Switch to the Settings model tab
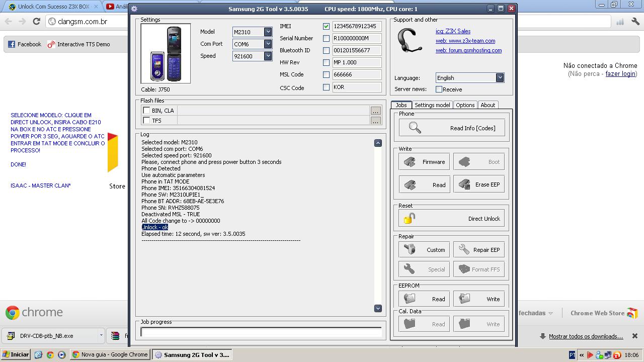Image resolution: width=644 pixels, height=362 pixels. [x=432, y=105]
